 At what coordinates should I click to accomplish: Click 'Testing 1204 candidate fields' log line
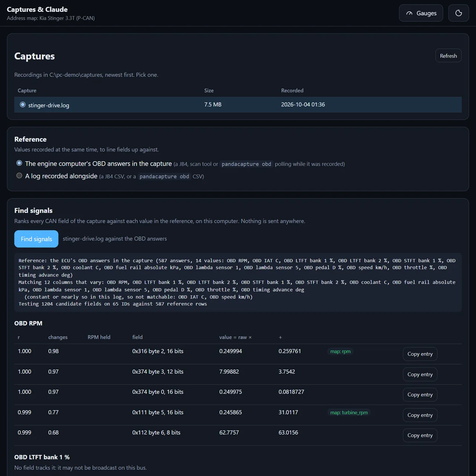[113, 304]
